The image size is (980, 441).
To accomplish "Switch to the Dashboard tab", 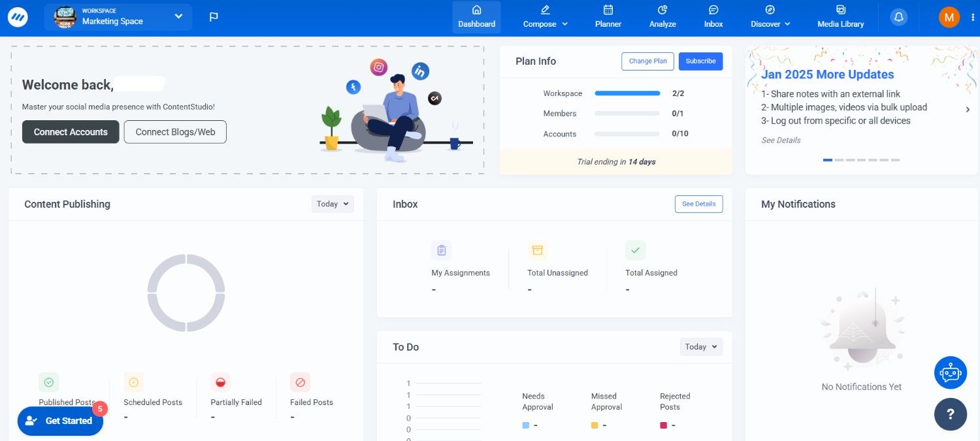I will 476,17.
